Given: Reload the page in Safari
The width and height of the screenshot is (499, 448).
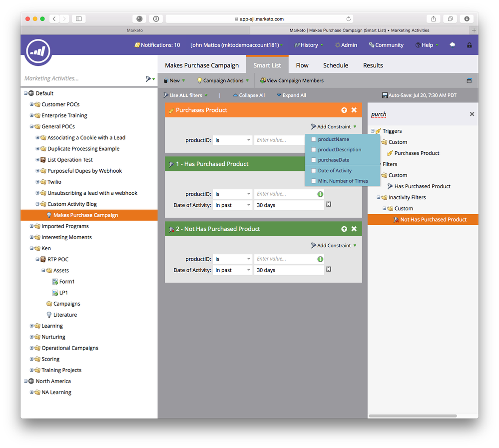Looking at the screenshot, I should pyautogui.click(x=349, y=19).
